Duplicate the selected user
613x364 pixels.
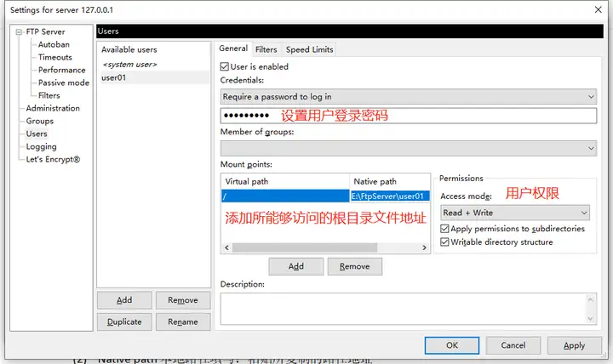(x=124, y=321)
